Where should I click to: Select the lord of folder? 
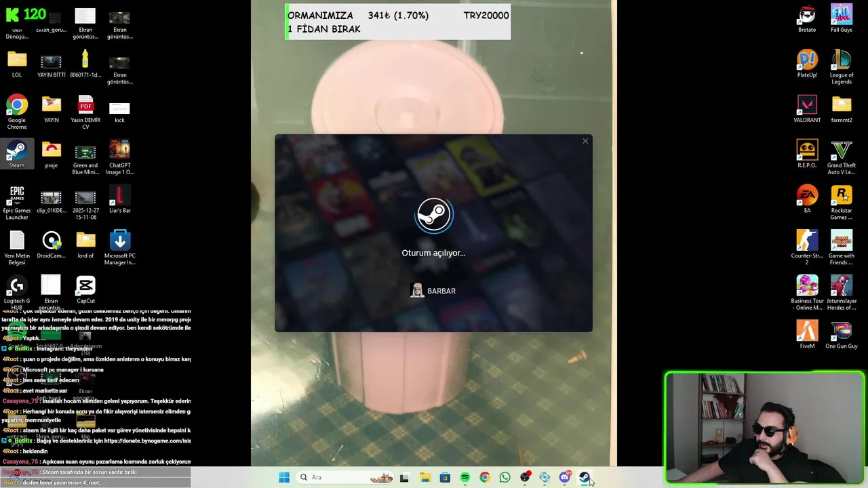pyautogui.click(x=85, y=245)
